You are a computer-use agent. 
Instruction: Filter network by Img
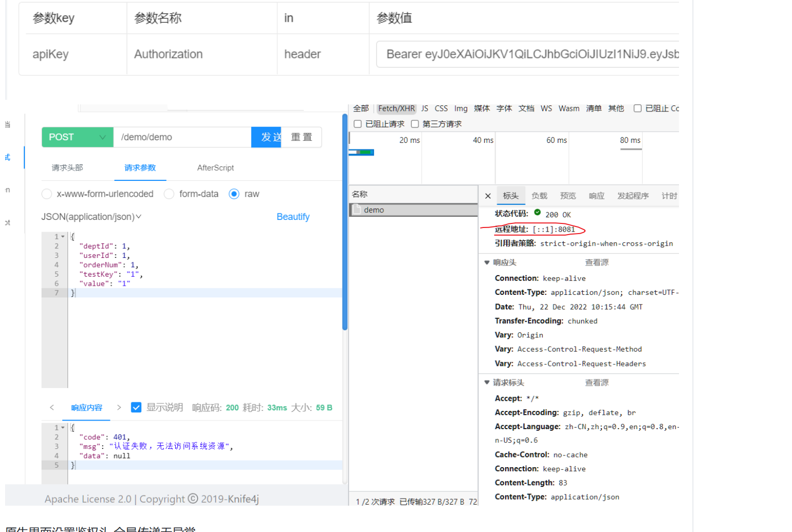(461, 108)
